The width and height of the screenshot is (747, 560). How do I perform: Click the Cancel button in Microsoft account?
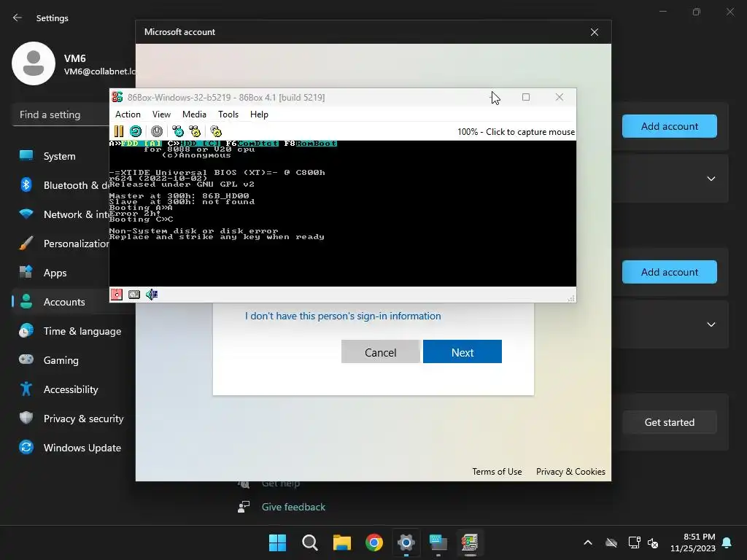[381, 352]
